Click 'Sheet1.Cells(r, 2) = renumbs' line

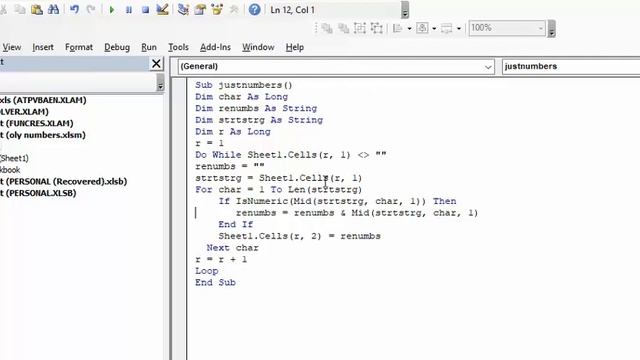[x=299, y=236]
